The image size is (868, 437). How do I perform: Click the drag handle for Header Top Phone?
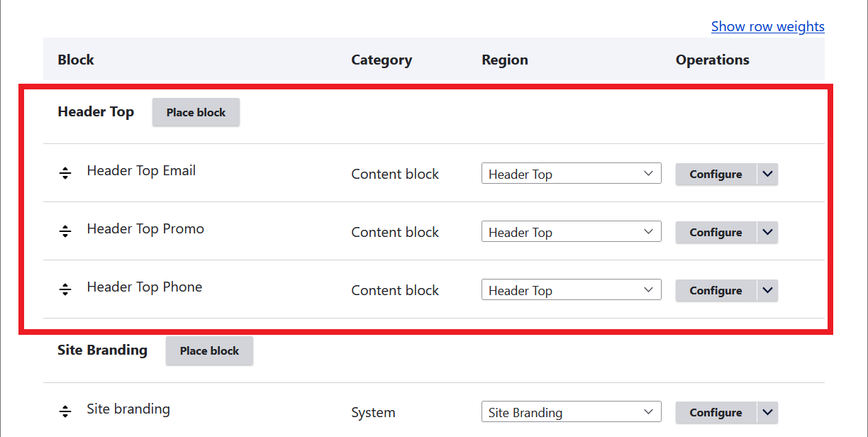click(x=65, y=289)
